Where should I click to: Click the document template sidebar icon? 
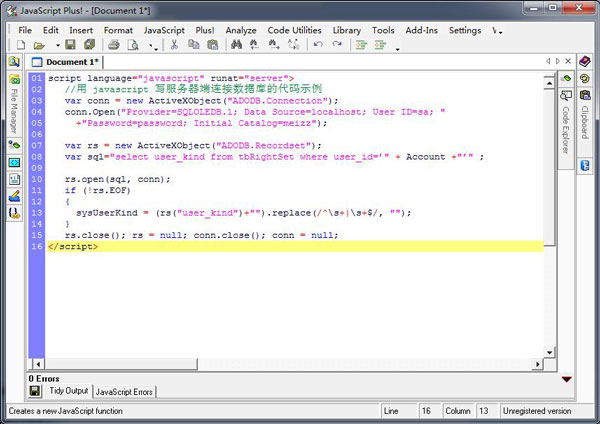(14, 179)
